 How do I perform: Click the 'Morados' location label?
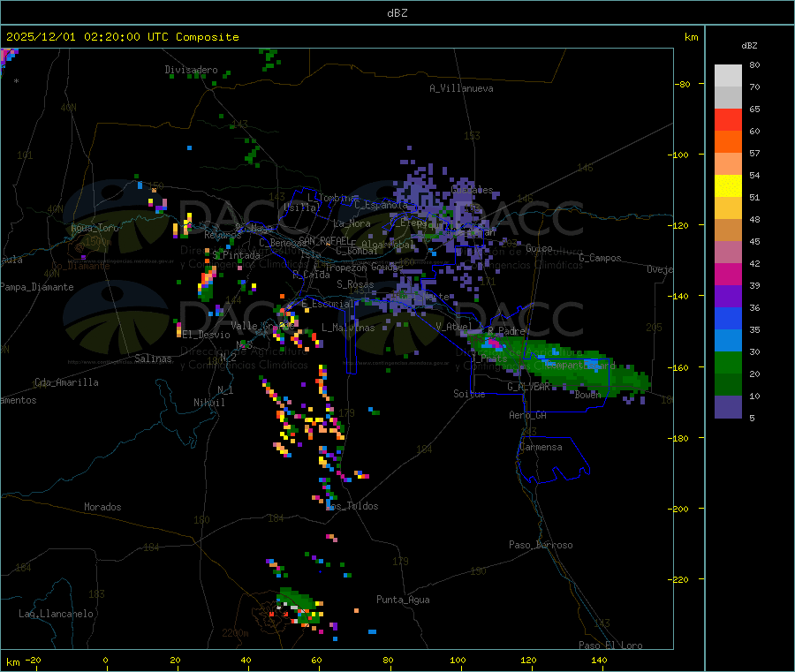[x=102, y=507]
